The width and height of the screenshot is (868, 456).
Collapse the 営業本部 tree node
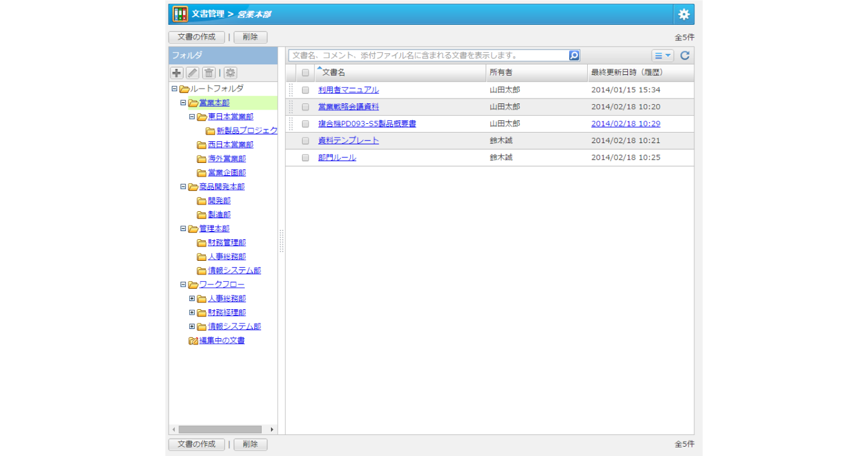coord(183,103)
